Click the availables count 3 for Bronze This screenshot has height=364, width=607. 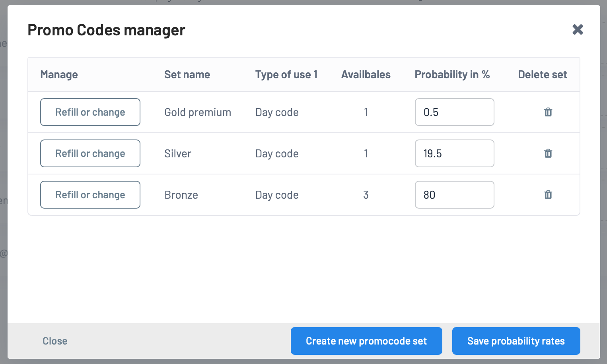366,195
